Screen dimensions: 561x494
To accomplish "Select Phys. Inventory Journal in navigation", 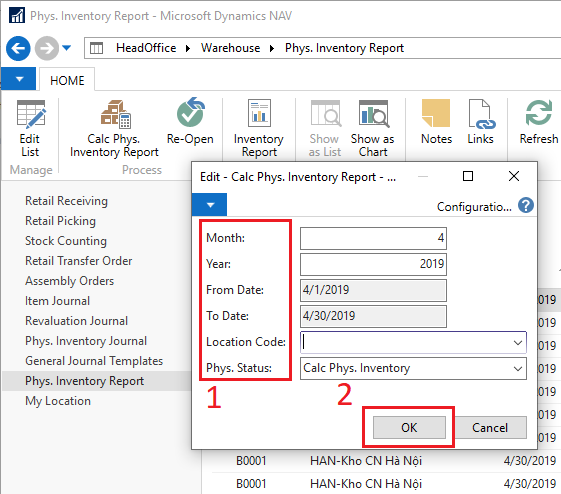I will [x=86, y=341].
